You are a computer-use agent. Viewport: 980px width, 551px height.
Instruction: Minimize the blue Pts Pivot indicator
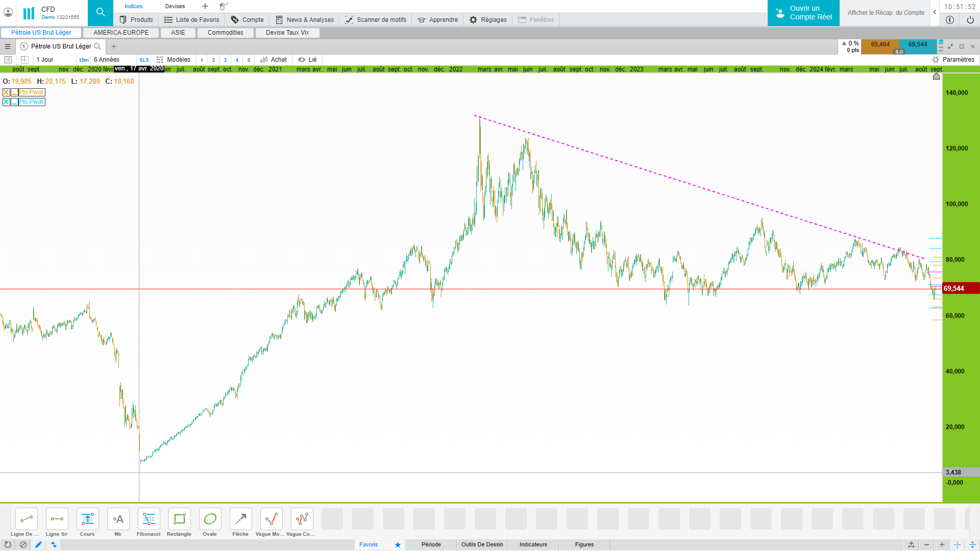point(14,102)
